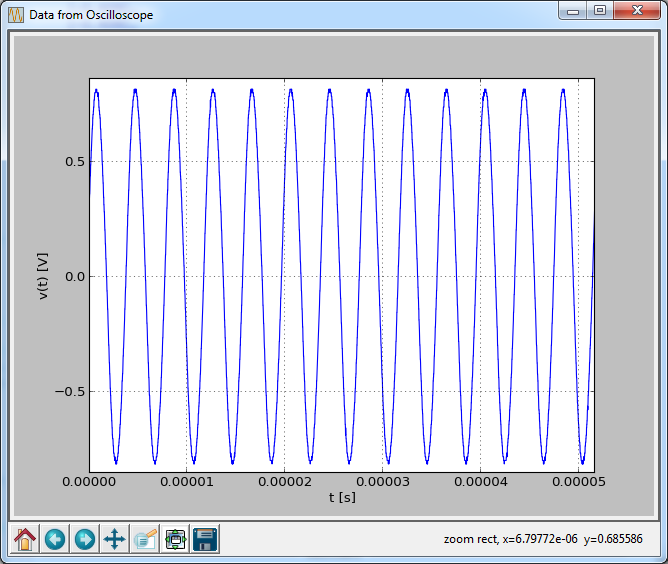Click the y-axis tick label −0.5
The height and width of the screenshot is (564, 668).
70,391
